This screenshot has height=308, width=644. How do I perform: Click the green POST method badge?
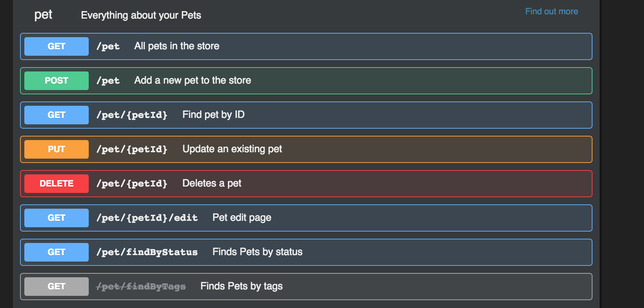click(57, 81)
